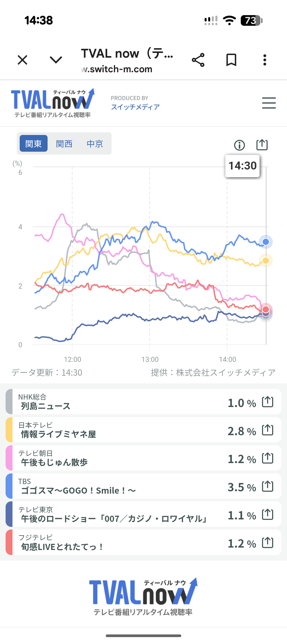Expand the browser chevron dropdown
287x644 pixels.
[x=56, y=60]
